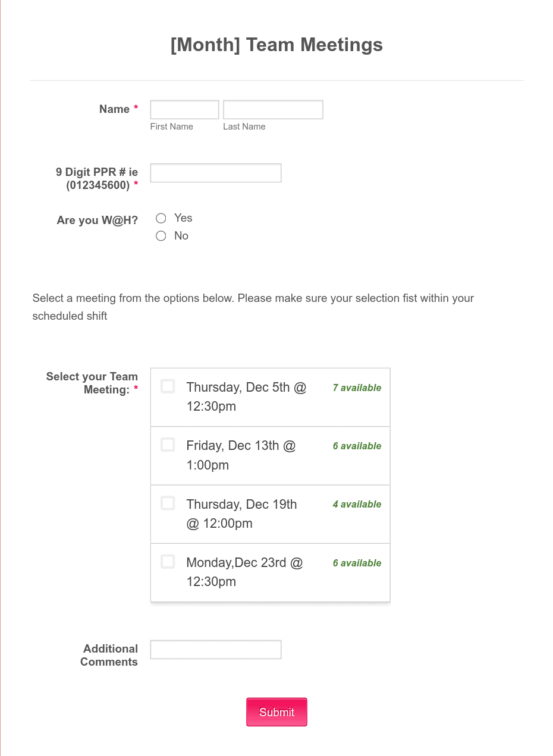
Task: Check Friday, Dec 13th @ 1:00pm meeting
Action: pos(168,445)
